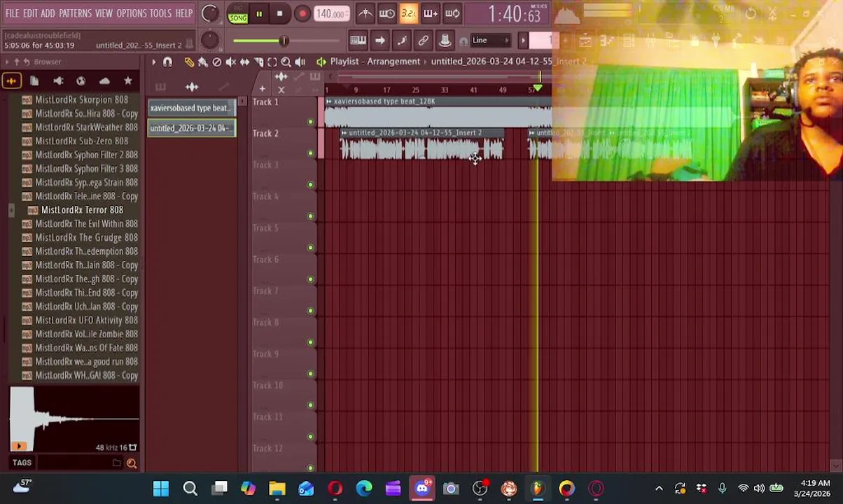The height and width of the screenshot is (504, 843).
Task: Open the EDIT menu
Action: pyautogui.click(x=30, y=13)
